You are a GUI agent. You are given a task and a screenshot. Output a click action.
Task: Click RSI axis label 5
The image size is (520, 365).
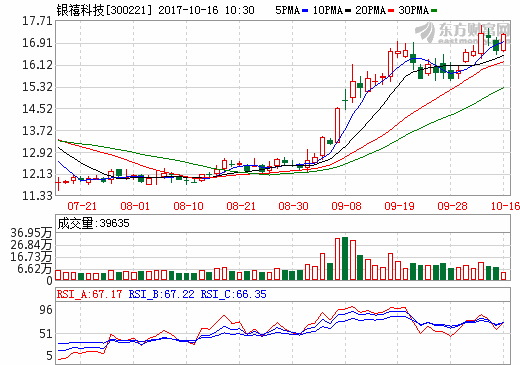coord(49,355)
